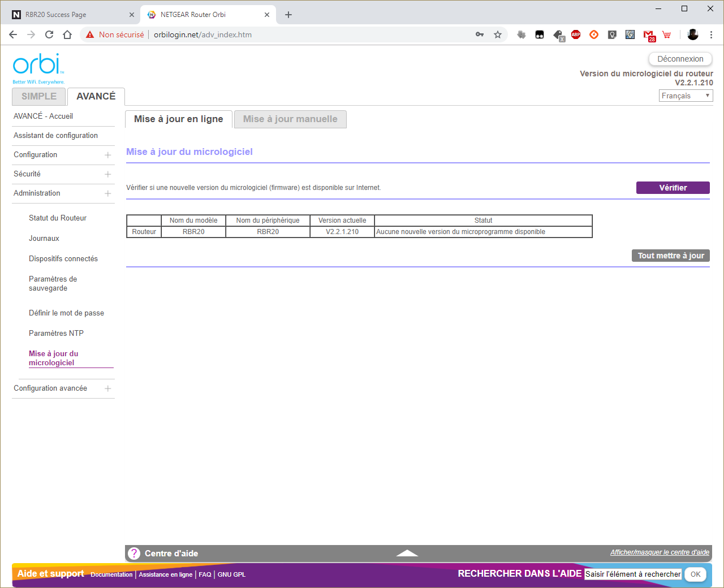The image size is (724, 588).
Task: Bookmark this page with the star icon
Action: pos(498,34)
